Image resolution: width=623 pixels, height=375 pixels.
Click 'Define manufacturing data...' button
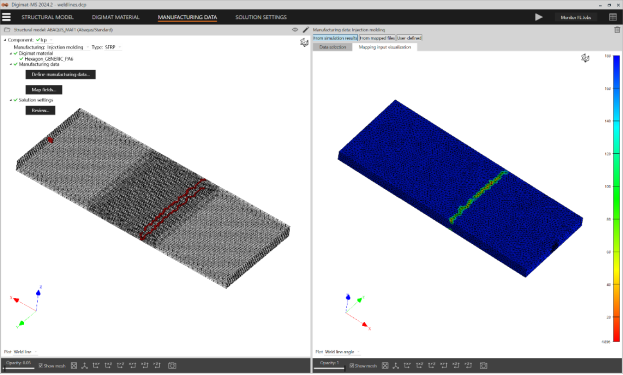pos(60,75)
